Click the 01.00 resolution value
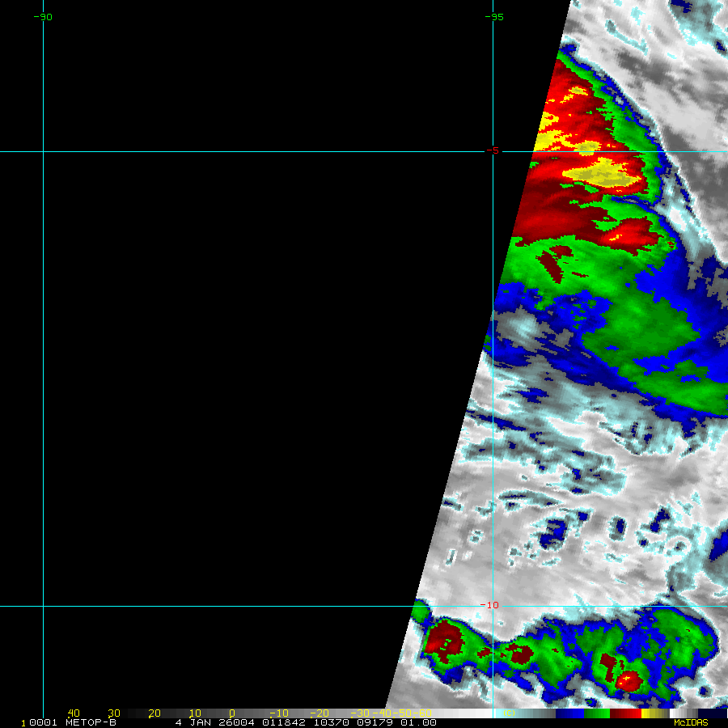728x728 pixels. coord(419,722)
